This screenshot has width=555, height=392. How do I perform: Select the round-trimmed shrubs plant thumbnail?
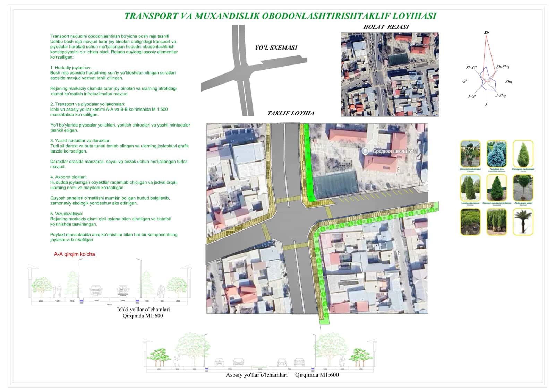tap(470, 222)
